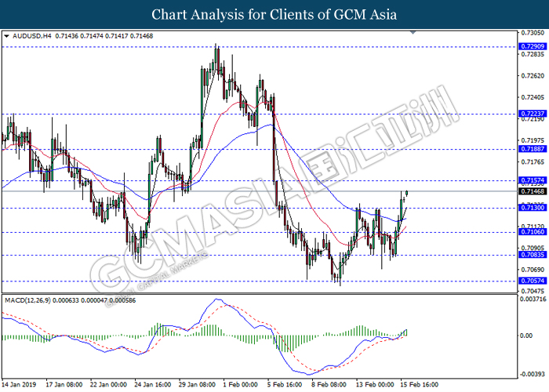The height and width of the screenshot is (392, 549).
Task: Click the MACD -0.00393 scale value
Action: tap(532, 375)
